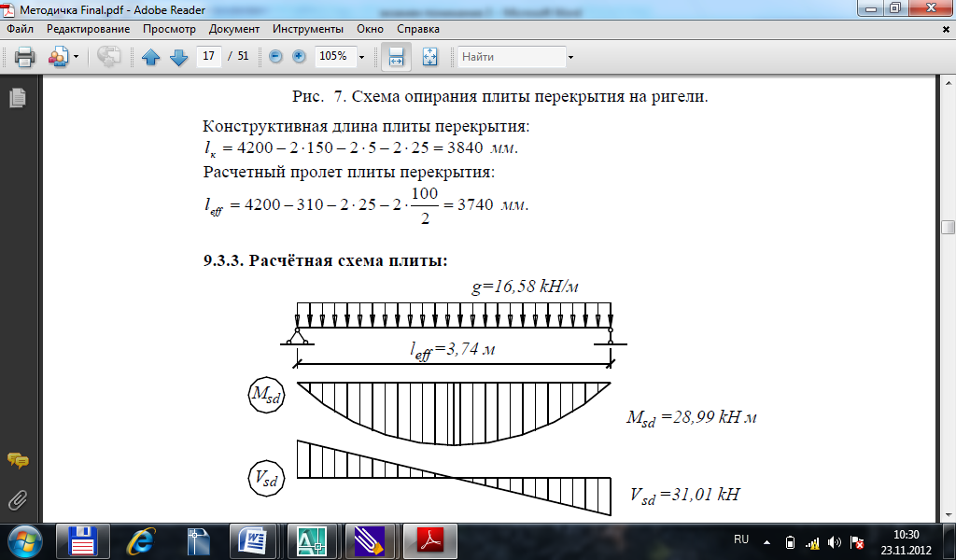The width and height of the screenshot is (956, 560).
Task: Click the vertical scrollbar thumb
Action: click(949, 228)
